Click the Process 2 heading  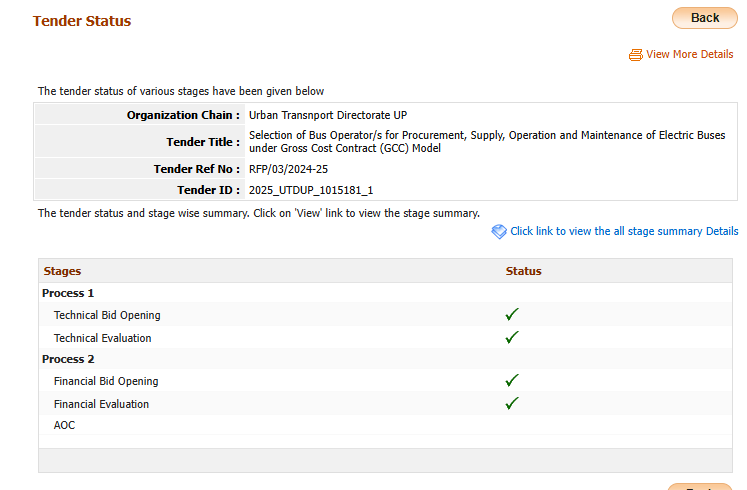point(68,359)
